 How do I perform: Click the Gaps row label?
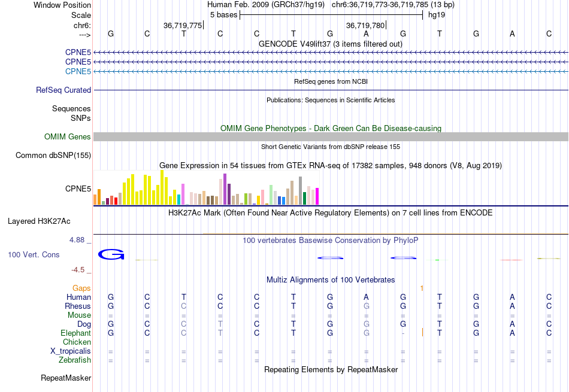(x=81, y=288)
